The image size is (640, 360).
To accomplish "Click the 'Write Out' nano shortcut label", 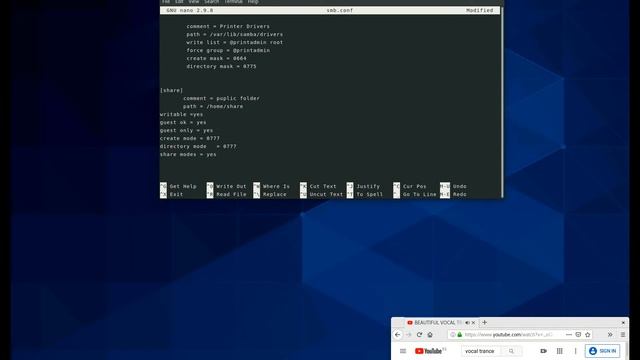I will (x=231, y=186).
